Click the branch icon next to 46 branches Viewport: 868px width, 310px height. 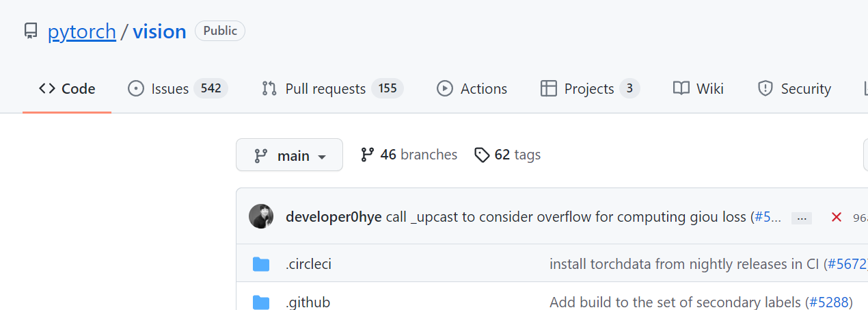[368, 155]
